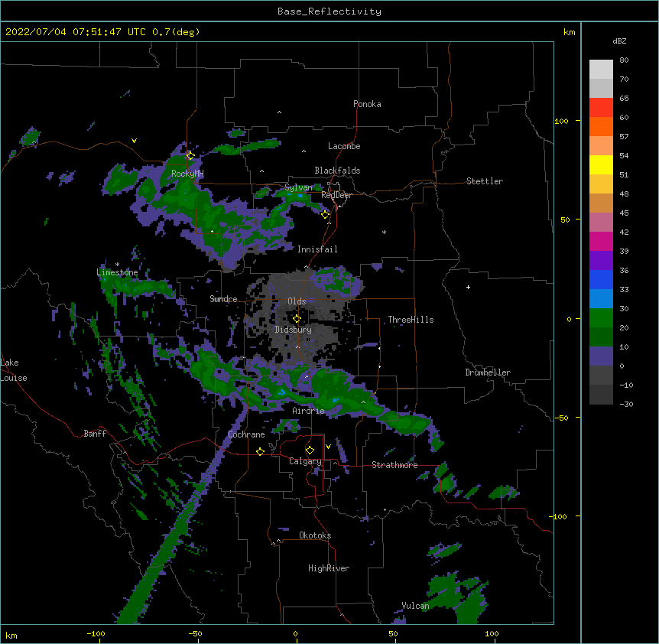This screenshot has height=644, width=659.
Task: Pick the slate 0-10 dBZ legend swatch
Action: tap(601, 356)
